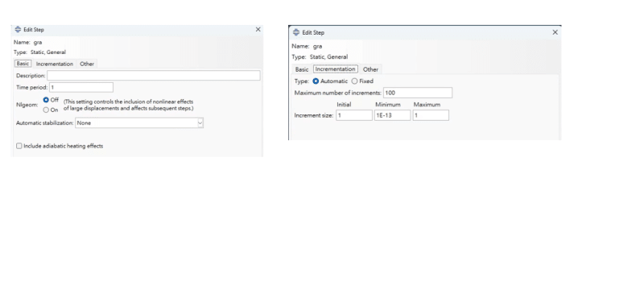
Task: Open the Other tab in right dialog
Action: (x=370, y=69)
